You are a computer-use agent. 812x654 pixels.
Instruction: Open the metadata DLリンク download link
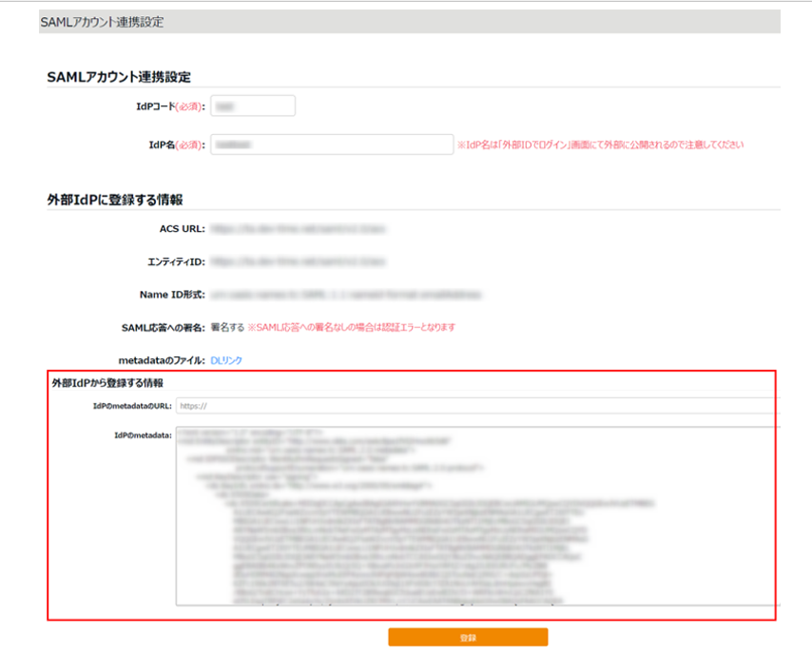pos(226,360)
